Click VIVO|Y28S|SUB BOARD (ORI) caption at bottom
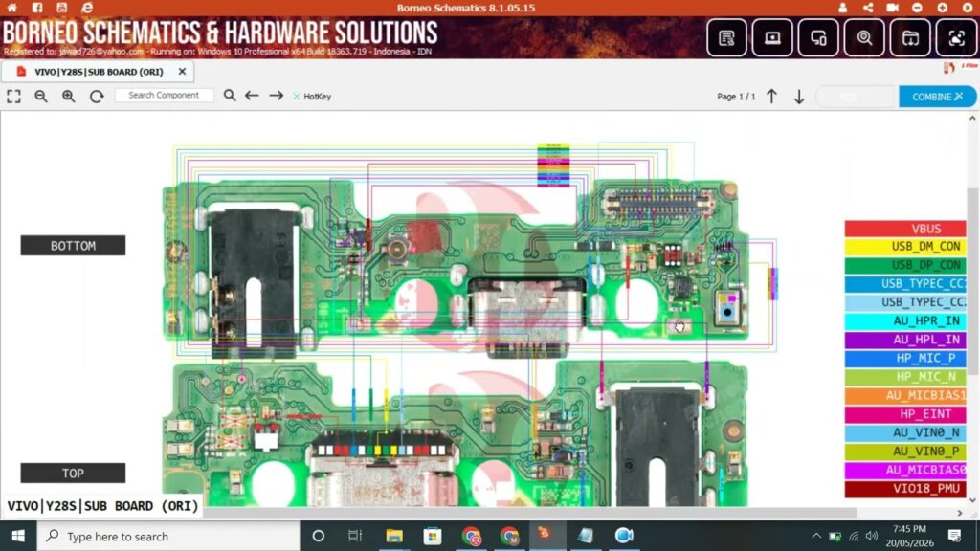Screen dimensions: 980x551 coord(102,505)
